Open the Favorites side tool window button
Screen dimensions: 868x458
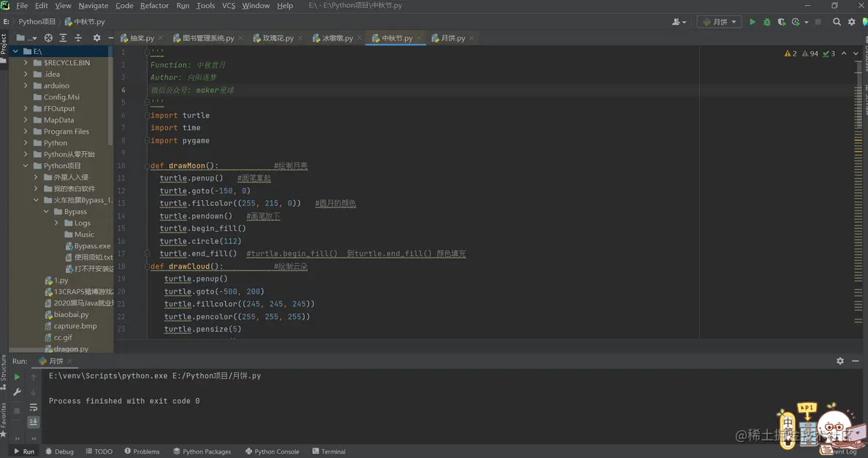(x=4, y=419)
